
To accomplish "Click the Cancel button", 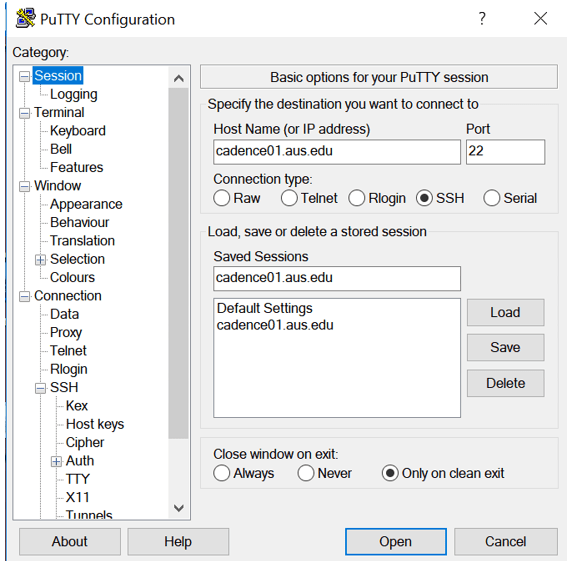I will click(506, 542).
